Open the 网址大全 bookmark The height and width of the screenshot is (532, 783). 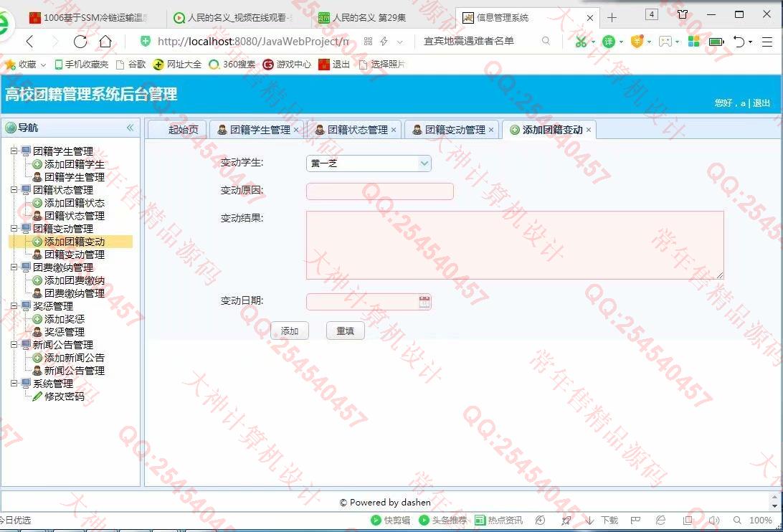177,65
